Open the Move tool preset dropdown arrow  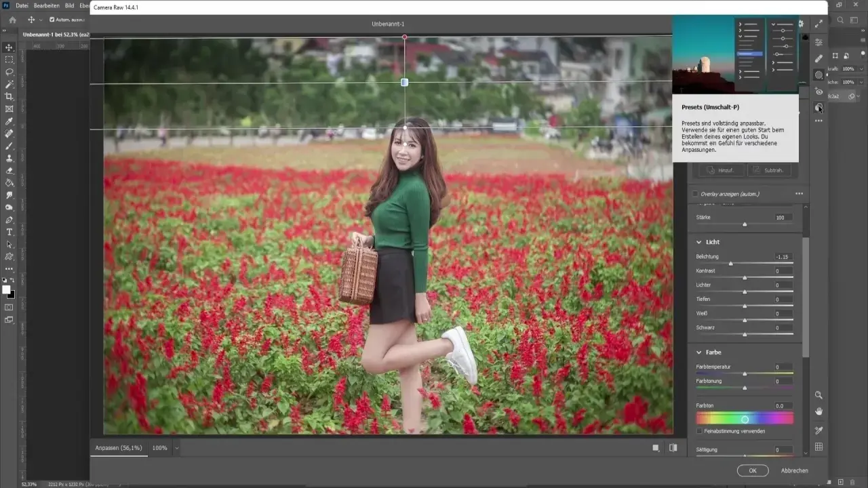41,20
